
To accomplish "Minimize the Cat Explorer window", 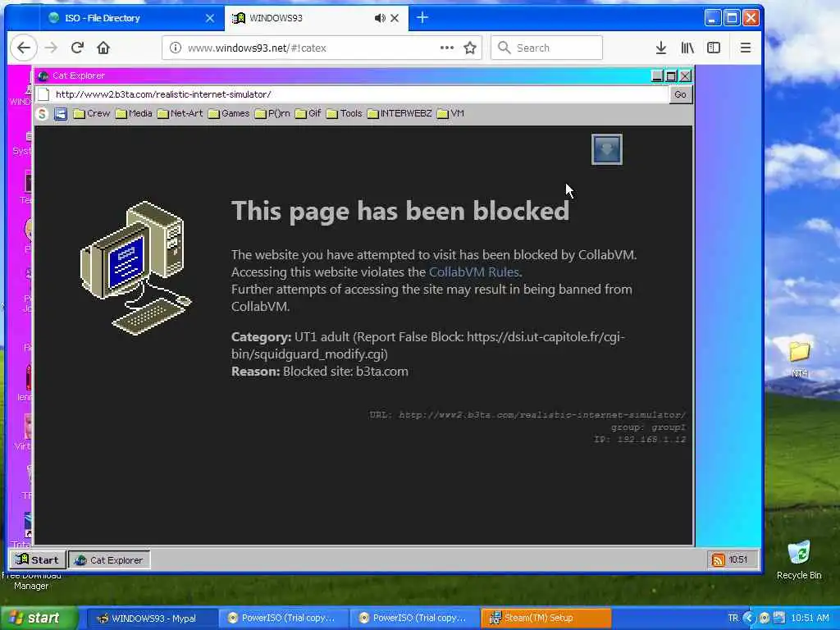I will coord(657,76).
